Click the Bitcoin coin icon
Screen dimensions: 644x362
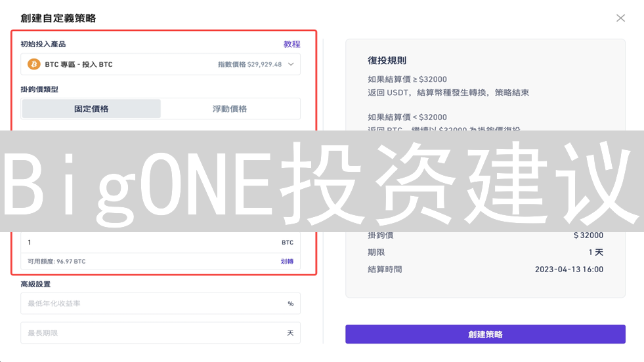pyautogui.click(x=33, y=64)
